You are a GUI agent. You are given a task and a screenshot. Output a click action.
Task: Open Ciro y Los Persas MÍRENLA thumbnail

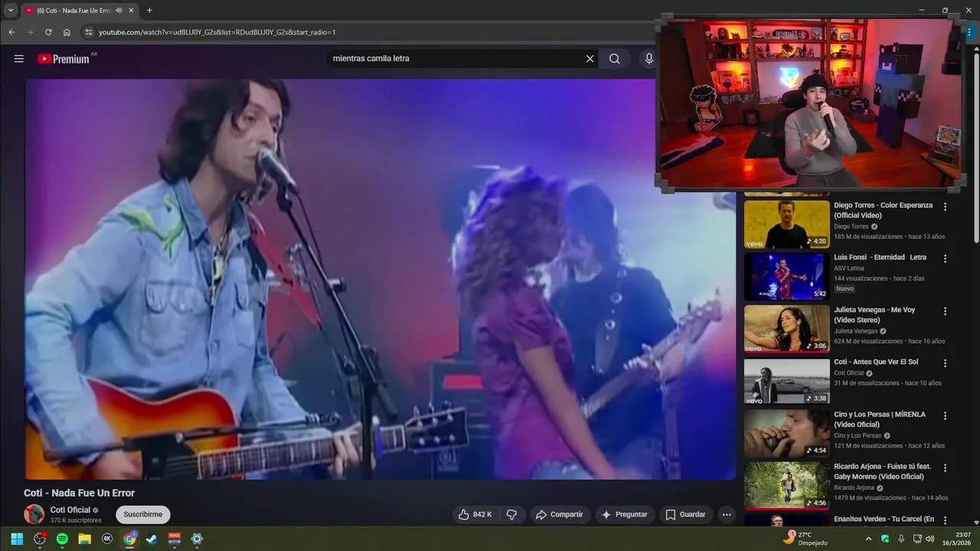click(787, 433)
